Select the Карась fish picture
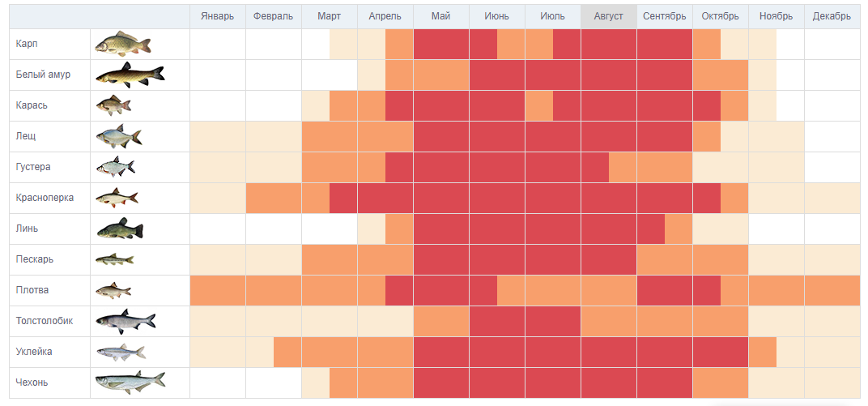Screen dimensions: 868x406 click(113, 105)
